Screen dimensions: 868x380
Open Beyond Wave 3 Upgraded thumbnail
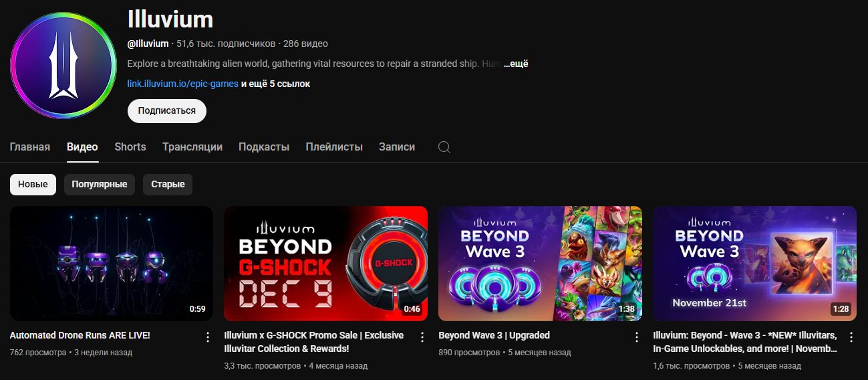(x=540, y=264)
